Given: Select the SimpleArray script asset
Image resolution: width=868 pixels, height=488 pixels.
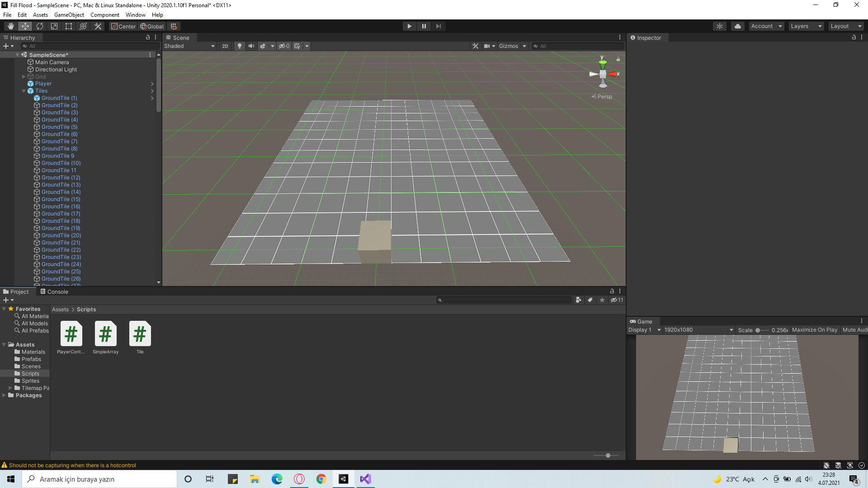Looking at the screenshot, I should click(106, 338).
